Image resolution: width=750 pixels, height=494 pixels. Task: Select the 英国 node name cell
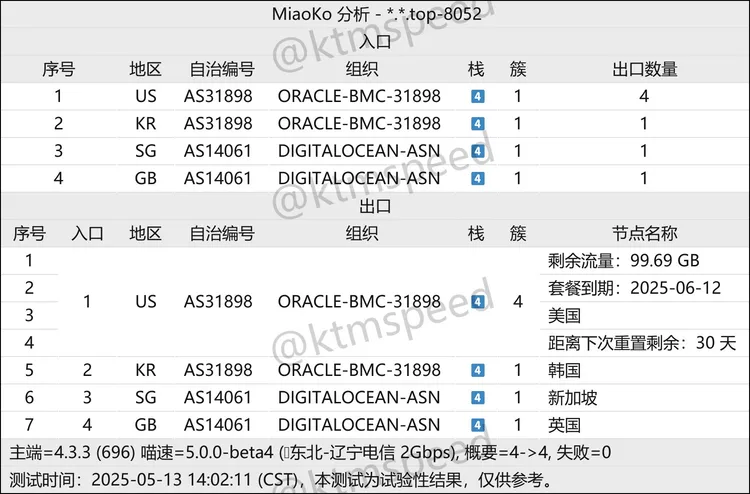pyautogui.click(x=564, y=424)
